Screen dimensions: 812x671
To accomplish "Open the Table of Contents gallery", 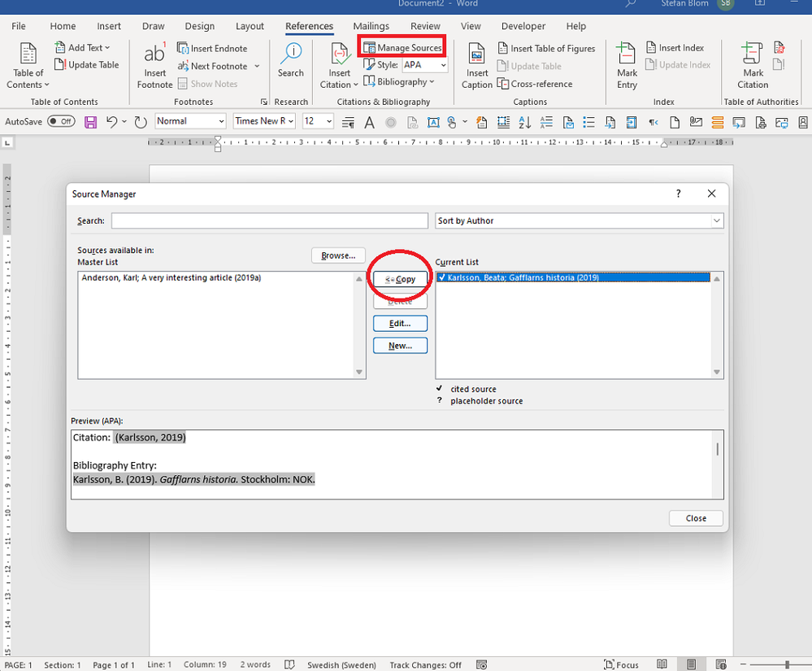I will [28, 66].
